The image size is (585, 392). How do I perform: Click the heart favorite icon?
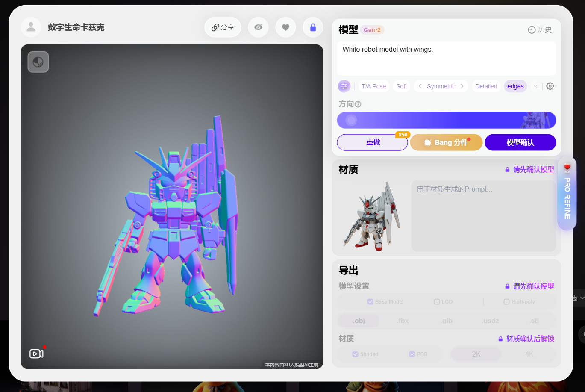pos(285,27)
